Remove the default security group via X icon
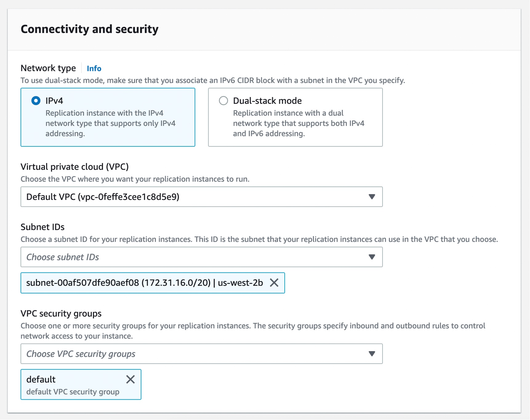The width and height of the screenshot is (530, 420). [x=130, y=379]
